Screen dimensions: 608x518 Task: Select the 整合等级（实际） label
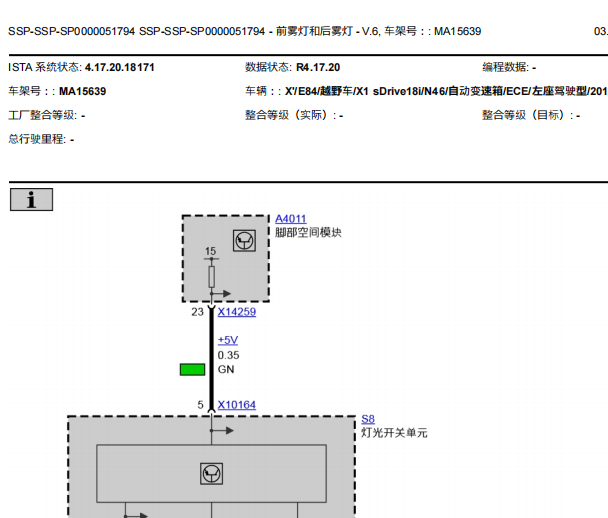(x=290, y=115)
